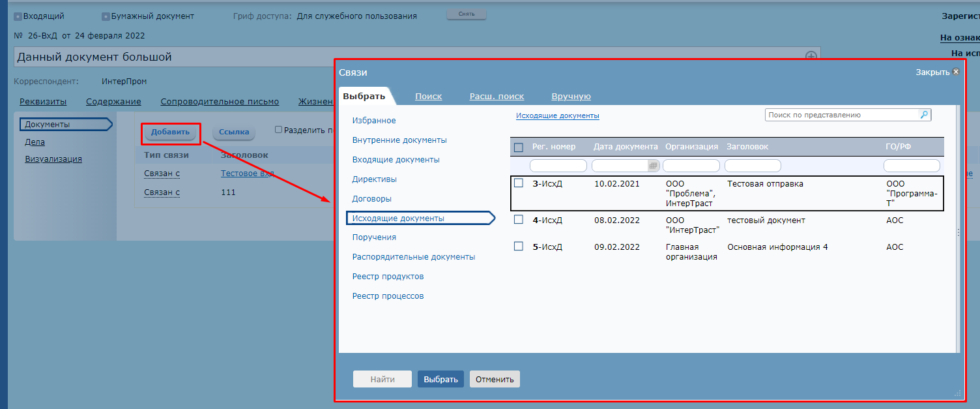Click the Исходящие документы breadcrumb link
This screenshot has width=980, height=409.
click(x=558, y=115)
